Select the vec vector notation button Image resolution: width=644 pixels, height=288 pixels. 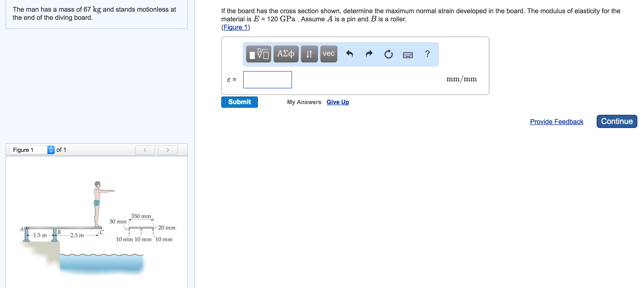point(328,54)
